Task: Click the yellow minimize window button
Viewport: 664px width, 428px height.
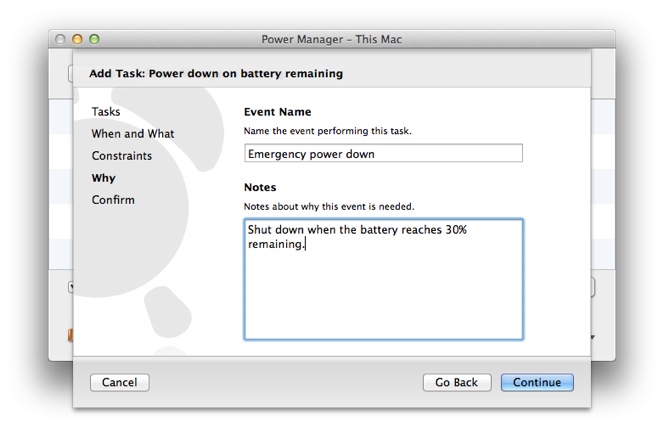Action: (x=77, y=39)
